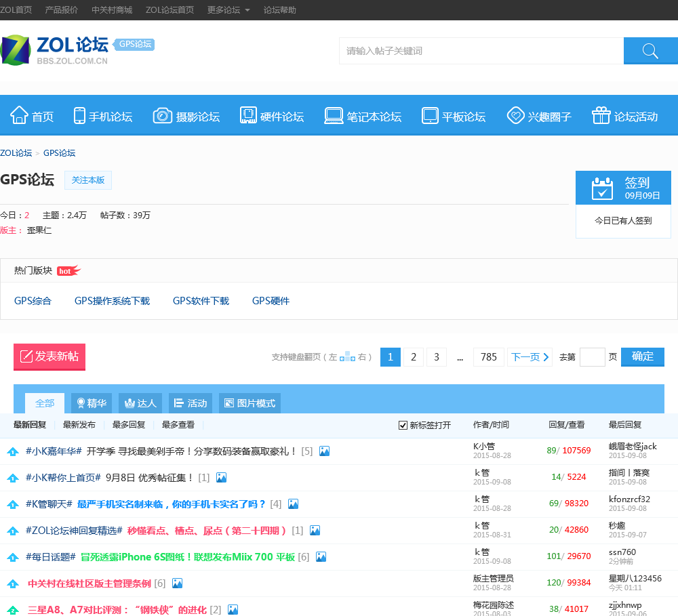
Task: Open the hardware forum chip icon
Action: click(248, 115)
